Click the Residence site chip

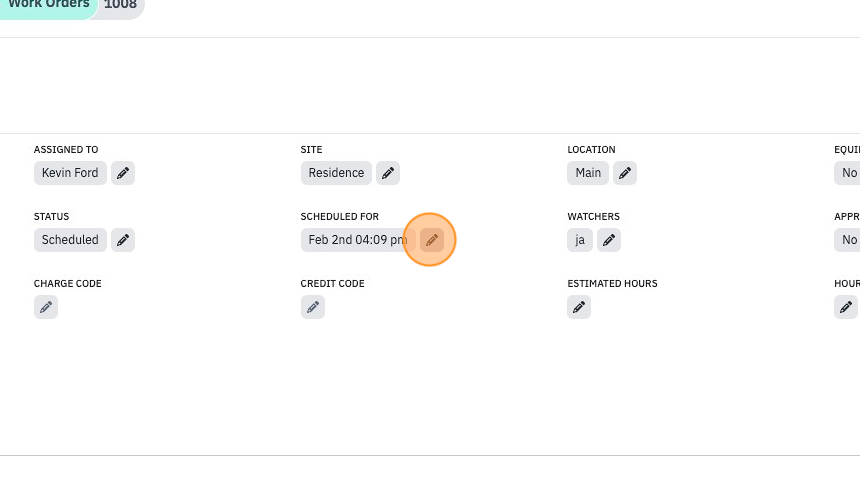click(336, 173)
